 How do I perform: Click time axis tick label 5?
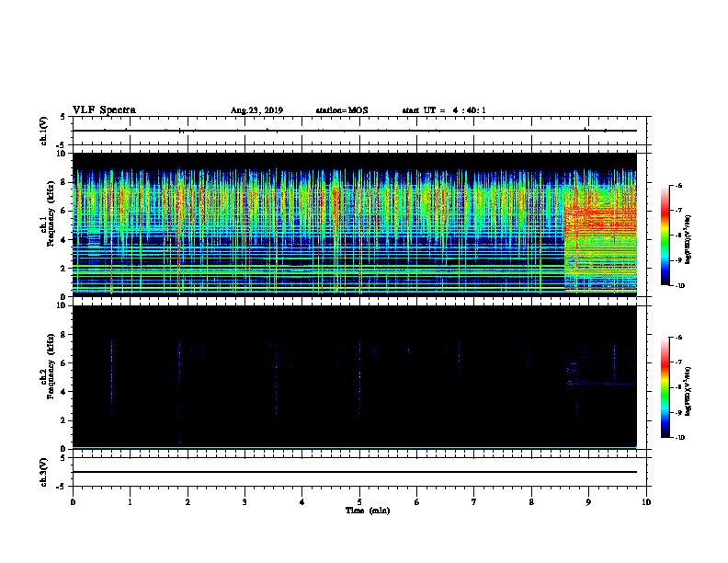point(359,502)
